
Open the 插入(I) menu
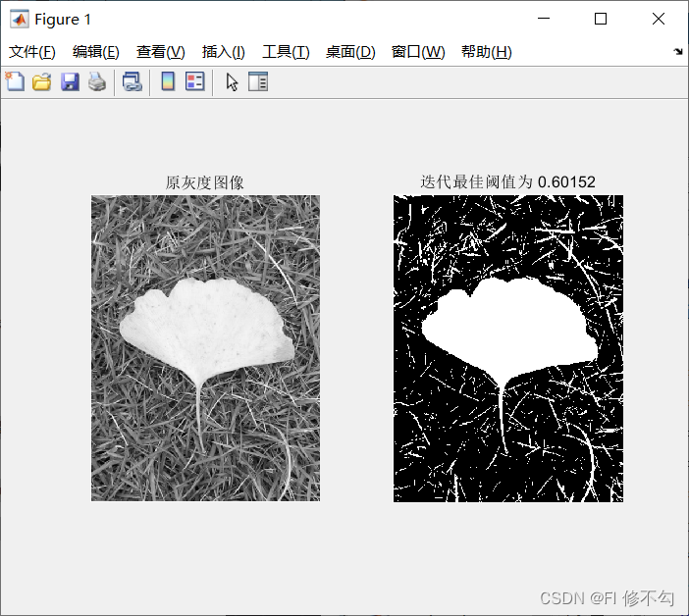coord(223,52)
